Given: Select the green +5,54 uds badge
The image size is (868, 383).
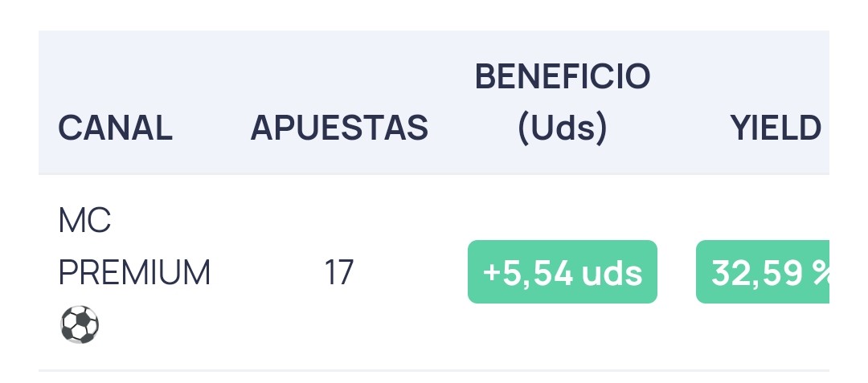Looking at the screenshot, I should (x=563, y=272).
